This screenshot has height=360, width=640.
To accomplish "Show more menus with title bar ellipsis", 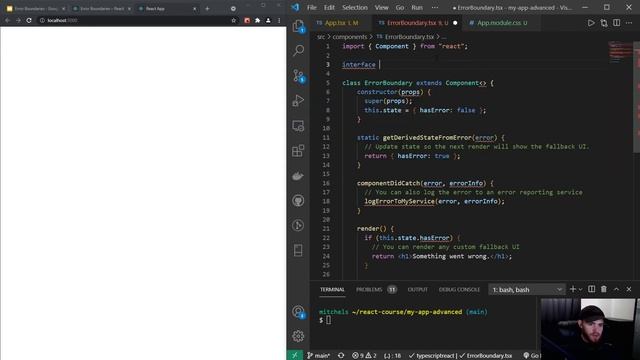I will point(435,7).
